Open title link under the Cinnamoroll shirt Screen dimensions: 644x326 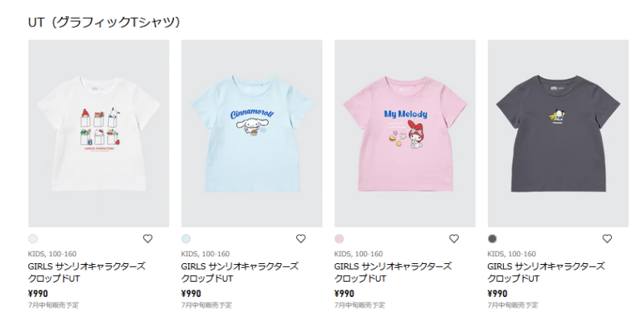(x=240, y=272)
